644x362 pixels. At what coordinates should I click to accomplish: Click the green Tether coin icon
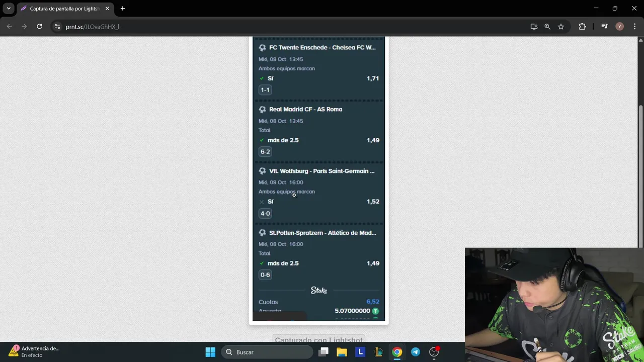[375, 311]
